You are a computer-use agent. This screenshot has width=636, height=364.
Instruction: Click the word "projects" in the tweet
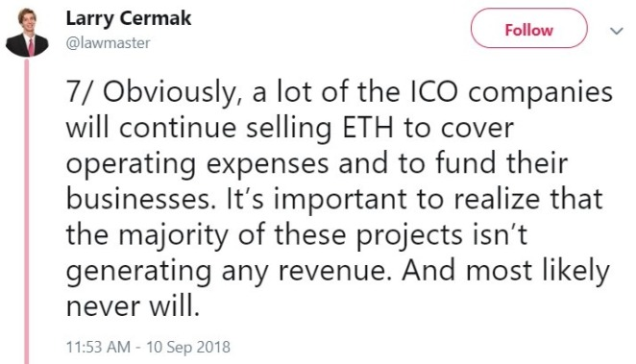(x=409, y=236)
